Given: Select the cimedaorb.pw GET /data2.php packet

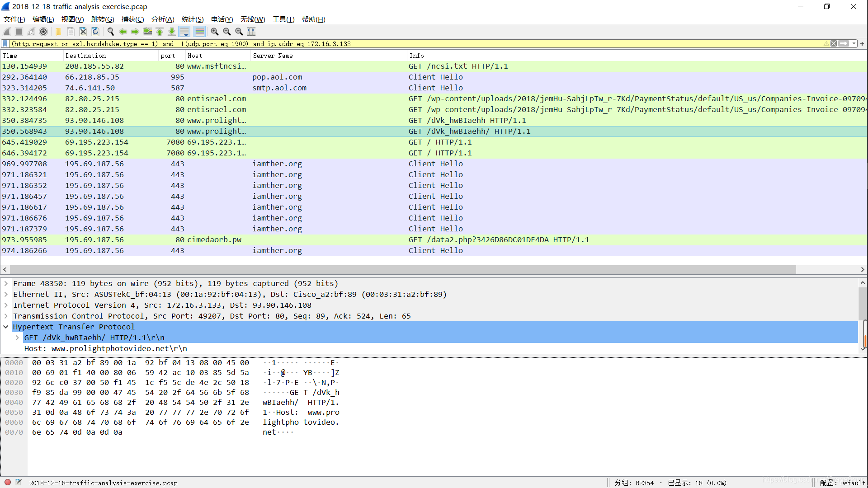Looking at the screenshot, I should [433, 239].
